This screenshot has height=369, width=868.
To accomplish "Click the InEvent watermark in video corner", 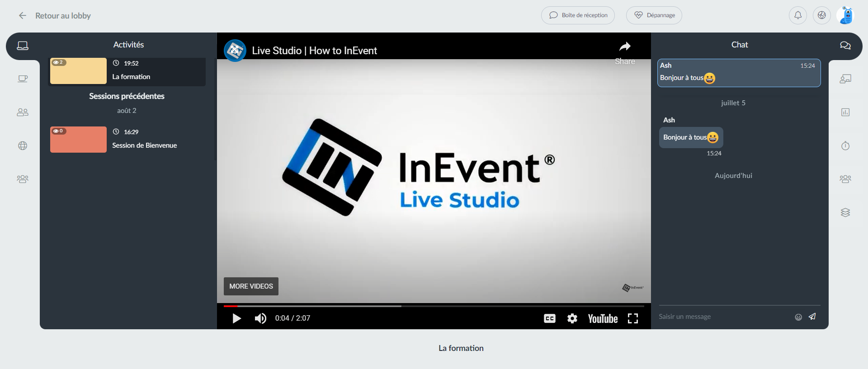I will click(x=633, y=288).
